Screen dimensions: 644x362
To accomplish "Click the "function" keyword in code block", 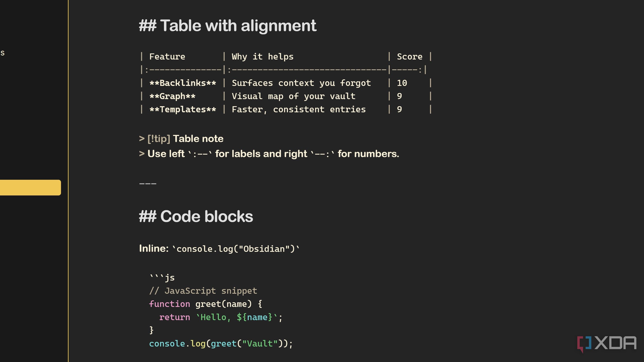I will pyautogui.click(x=170, y=304).
